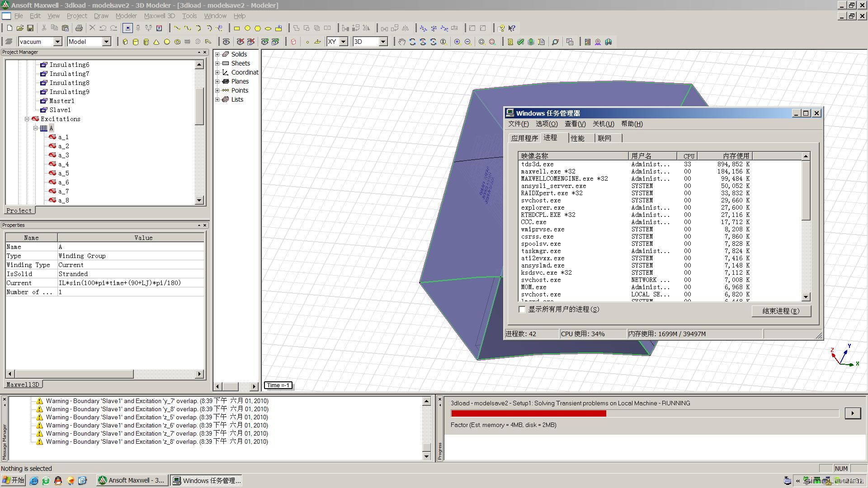Expand the Lists tree node
Image resolution: width=868 pixels, height=488 pixels.
click(217, 99)
